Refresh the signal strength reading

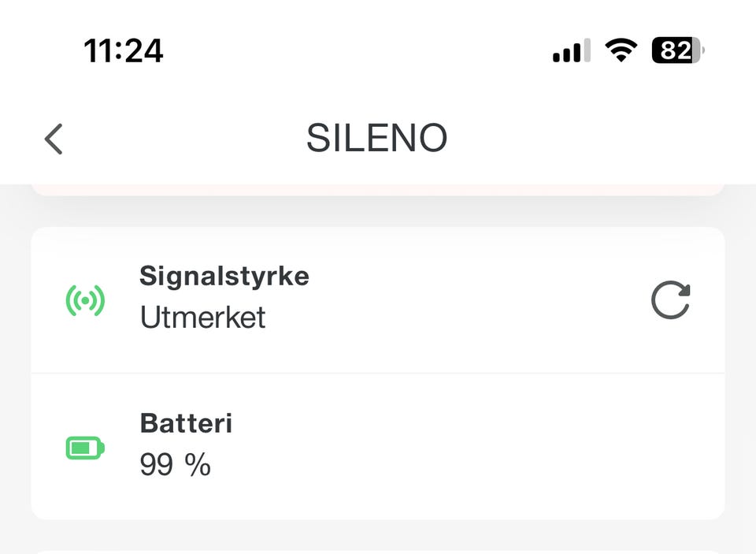670,300
